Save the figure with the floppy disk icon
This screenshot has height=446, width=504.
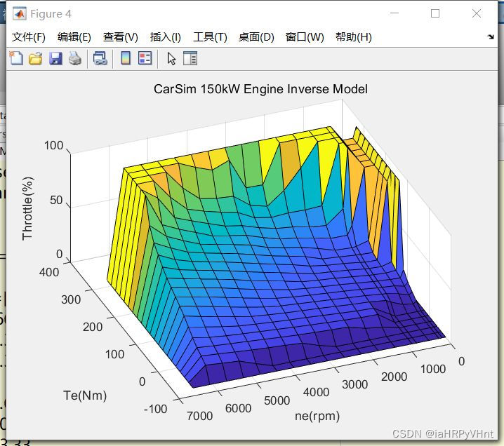click(55, 58)
